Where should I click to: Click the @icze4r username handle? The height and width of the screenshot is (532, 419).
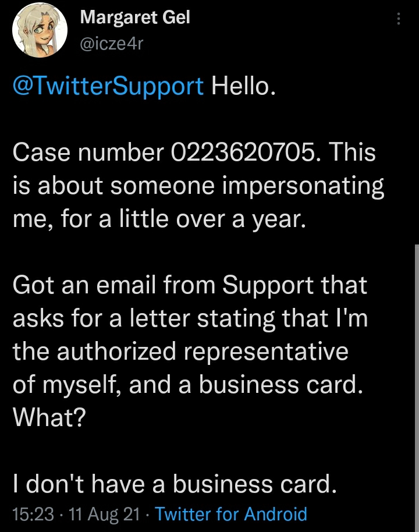click(x=112, y=44)
